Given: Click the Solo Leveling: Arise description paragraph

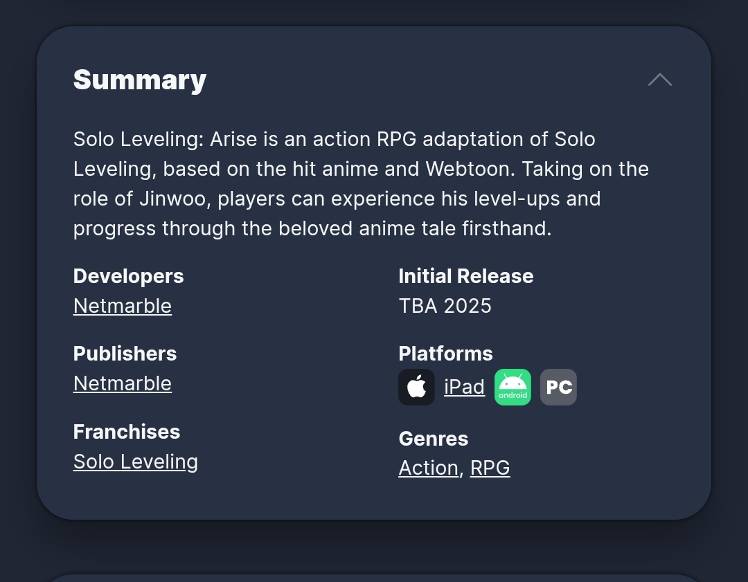Looking at the screenshot, I should point(362,184).
